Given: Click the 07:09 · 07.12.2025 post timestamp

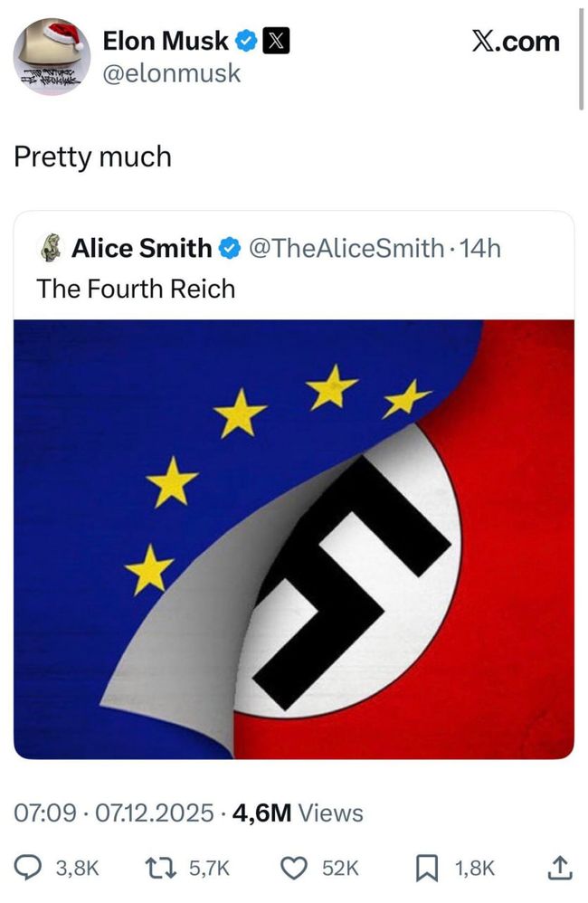Looking at the screenshot, I should point(114,813).
